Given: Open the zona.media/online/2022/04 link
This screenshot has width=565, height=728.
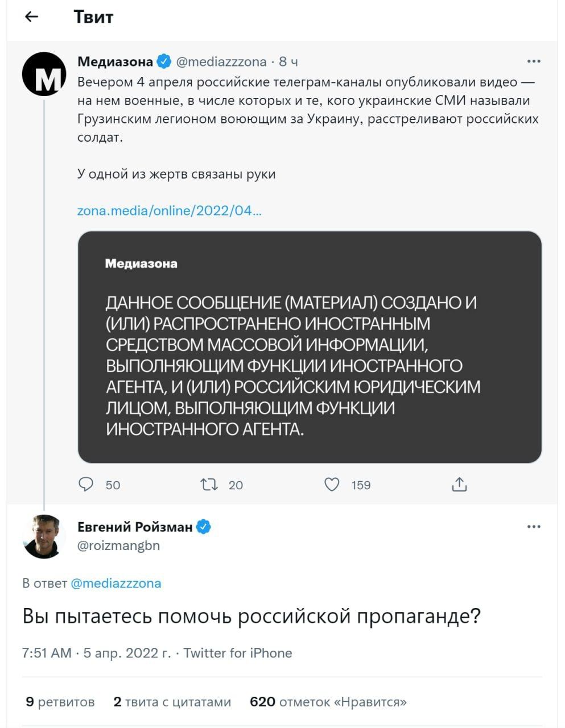Looking at the screenshot, I should click(170, 211).
